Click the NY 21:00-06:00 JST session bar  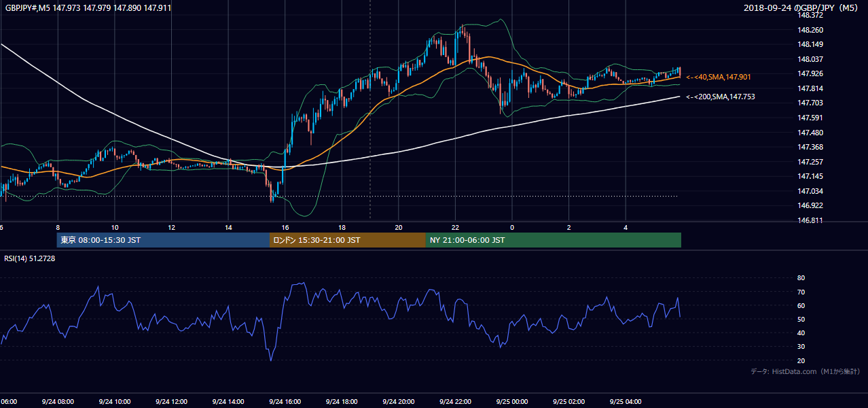tap(554, 240)
